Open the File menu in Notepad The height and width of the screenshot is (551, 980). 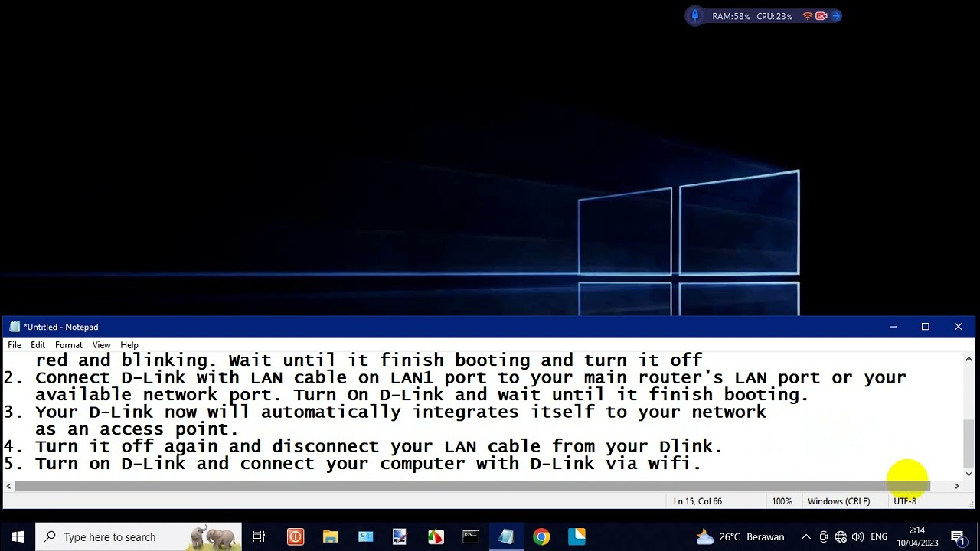[x=15, y=345]
